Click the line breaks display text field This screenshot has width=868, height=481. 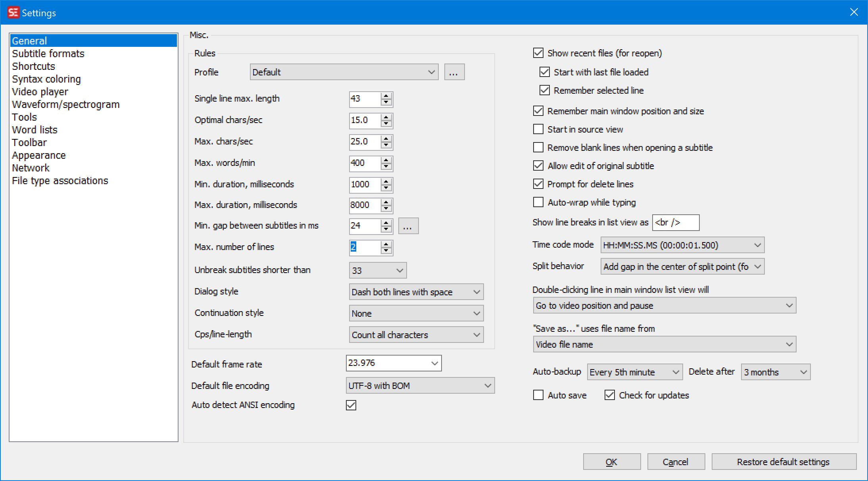(675, 223)
